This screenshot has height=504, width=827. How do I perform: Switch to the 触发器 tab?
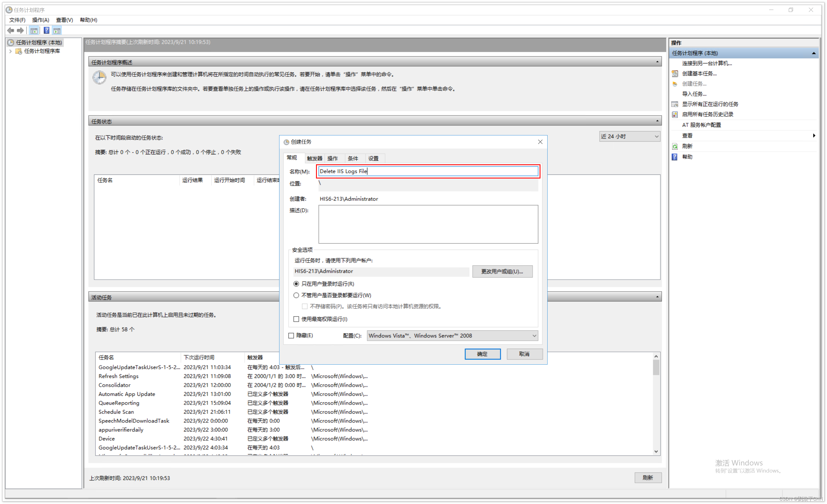[315, 158]
